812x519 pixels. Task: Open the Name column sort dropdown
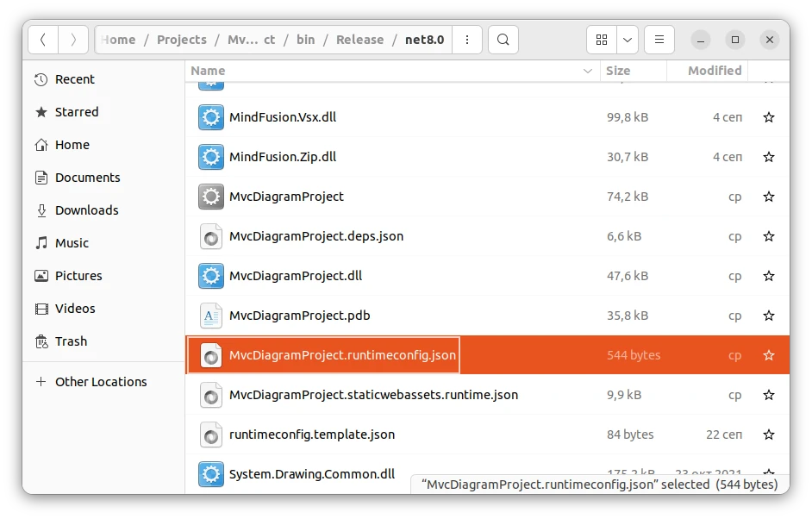[x=587, y=71]
